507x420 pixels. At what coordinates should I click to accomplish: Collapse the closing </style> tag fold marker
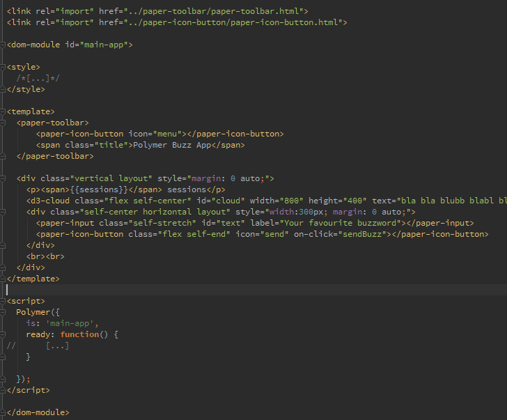(x=3, y=89)
